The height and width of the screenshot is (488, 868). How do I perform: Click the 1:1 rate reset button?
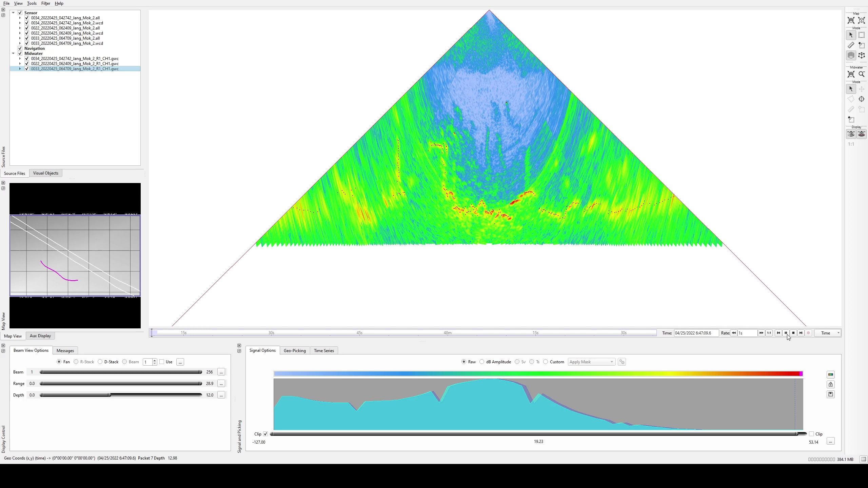(769, 333)
